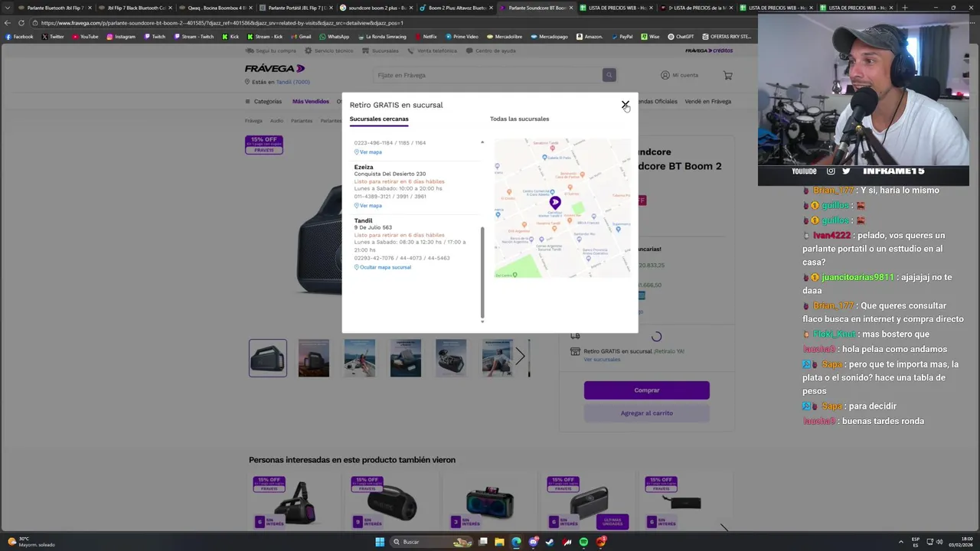Click Venta telefónica link
This screenshot has width=980, height=551.
coord(432,51)
